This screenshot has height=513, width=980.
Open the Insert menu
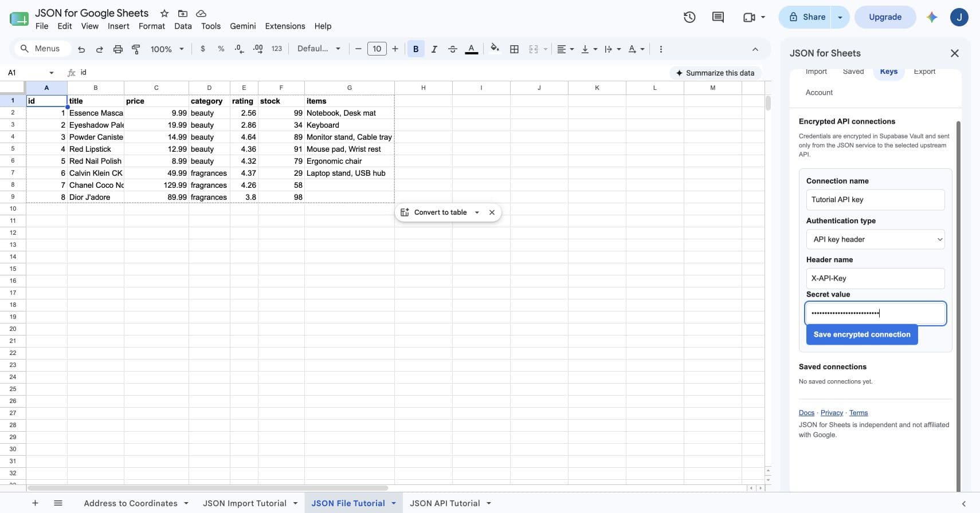(119, 26)
